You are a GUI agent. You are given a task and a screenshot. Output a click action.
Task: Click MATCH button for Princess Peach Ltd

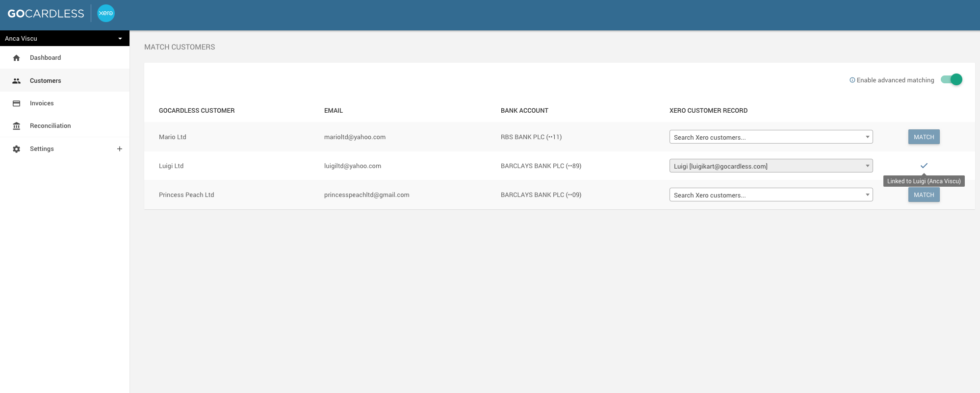924,195
